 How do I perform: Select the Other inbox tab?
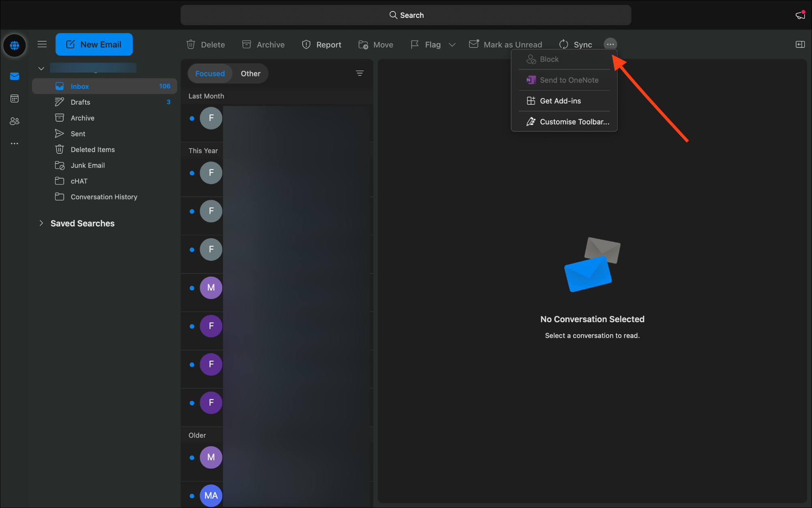point(250,73)
